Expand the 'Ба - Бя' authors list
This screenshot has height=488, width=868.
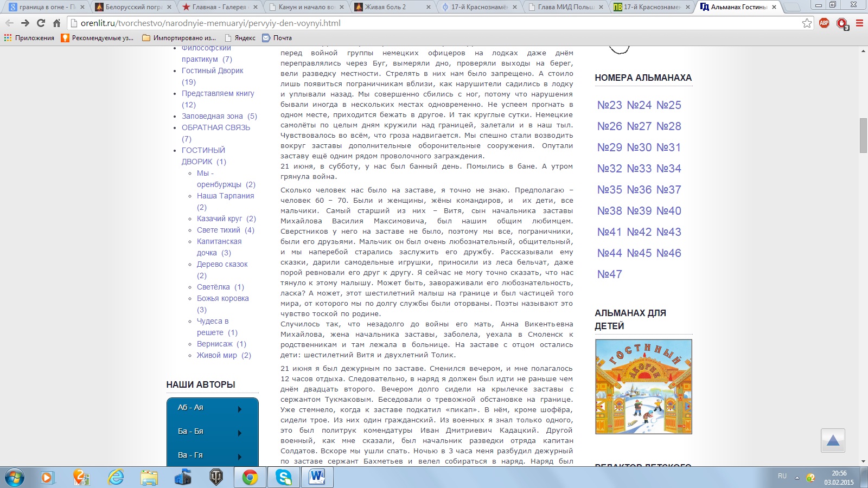[x=212, y=432]
